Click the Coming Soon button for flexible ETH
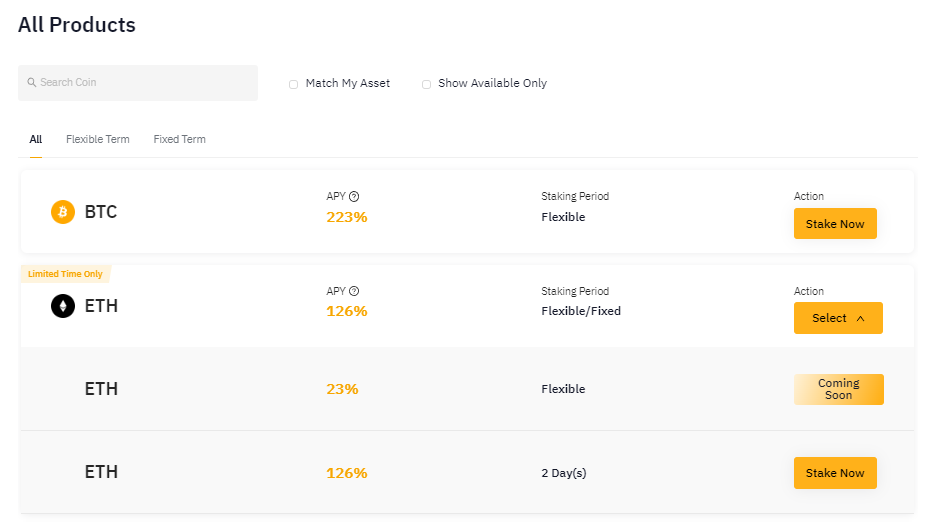 click(x=839, y=389)
